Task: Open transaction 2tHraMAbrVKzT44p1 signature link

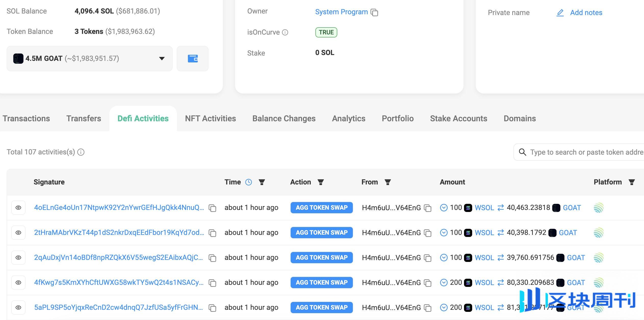Action: pyautogui.click(x=119, y=233)
